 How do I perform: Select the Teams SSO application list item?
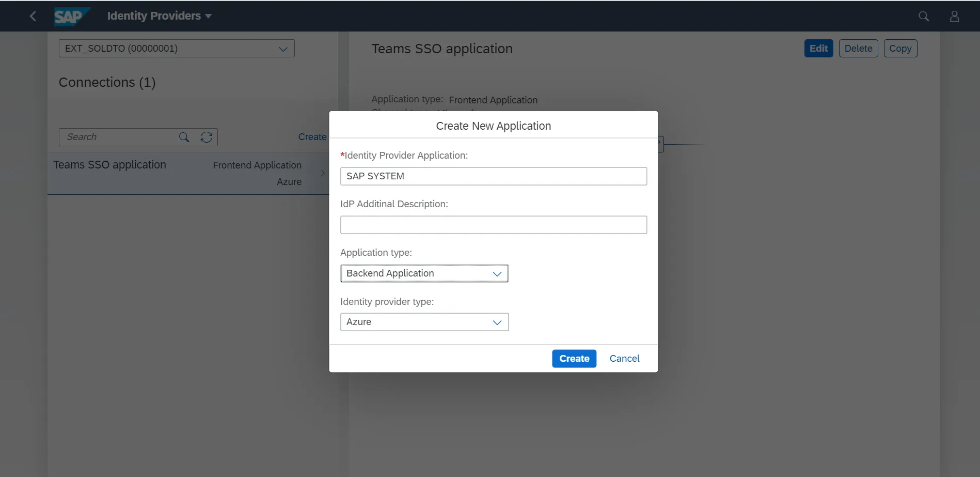[188, 173]
